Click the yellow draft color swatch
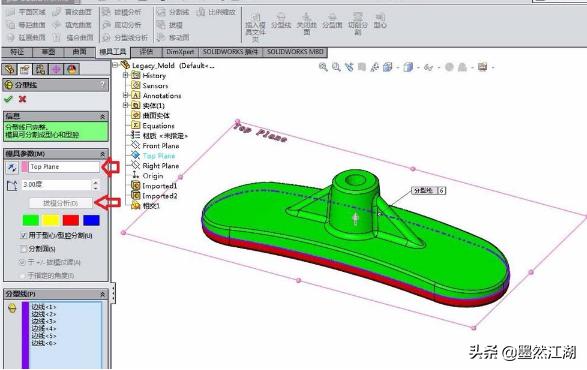 tap(51, 220)
